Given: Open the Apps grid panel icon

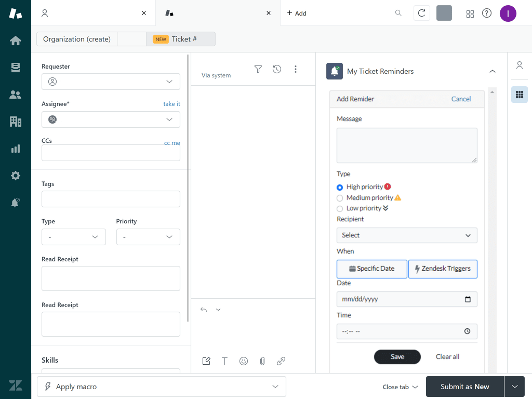Looking at the screenshot, I should click(x=519, y=95).
